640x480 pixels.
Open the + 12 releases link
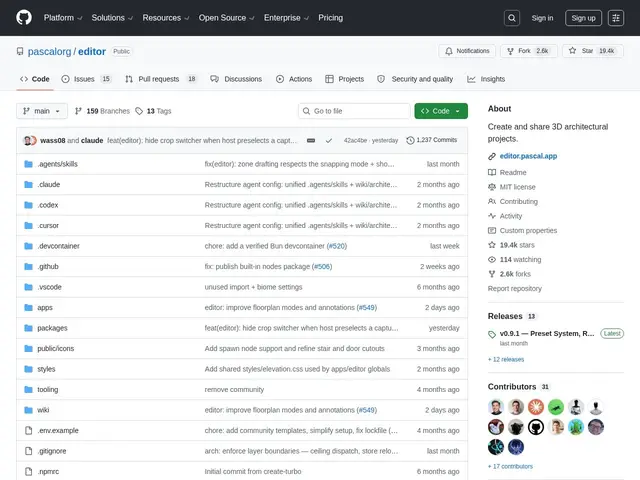506,359
